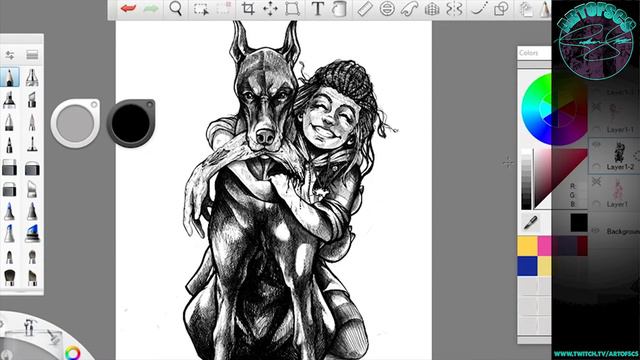Image resolution: width=640 pixels, height=360 pixels.
Task: Open the Perspective grid tool
Action: [432, 9]
